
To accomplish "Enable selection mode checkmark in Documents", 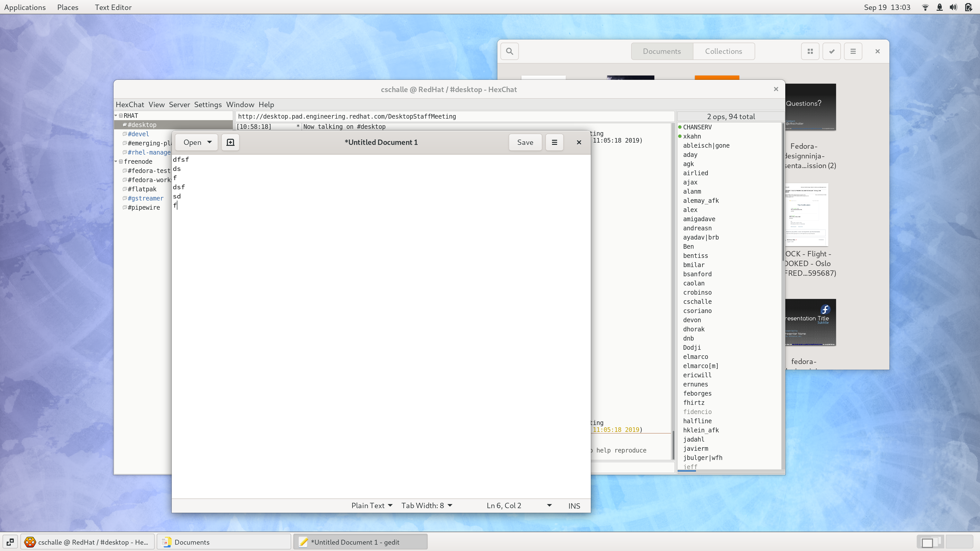I will coord(832,51).
